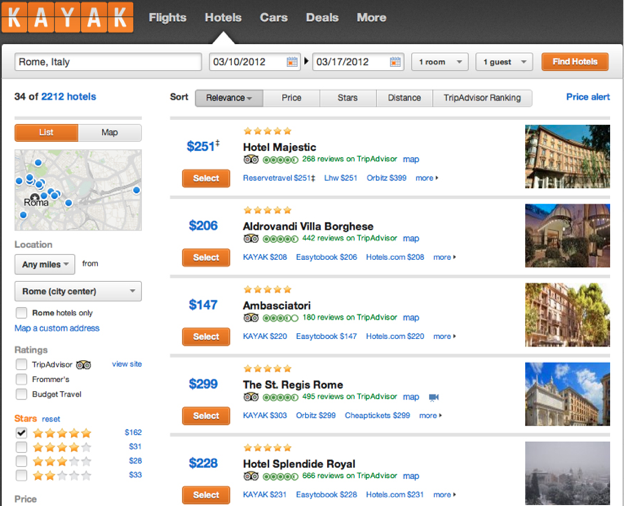Uncheck the five-star filter checkbox

pyautogui.click(x=21, y=433)
